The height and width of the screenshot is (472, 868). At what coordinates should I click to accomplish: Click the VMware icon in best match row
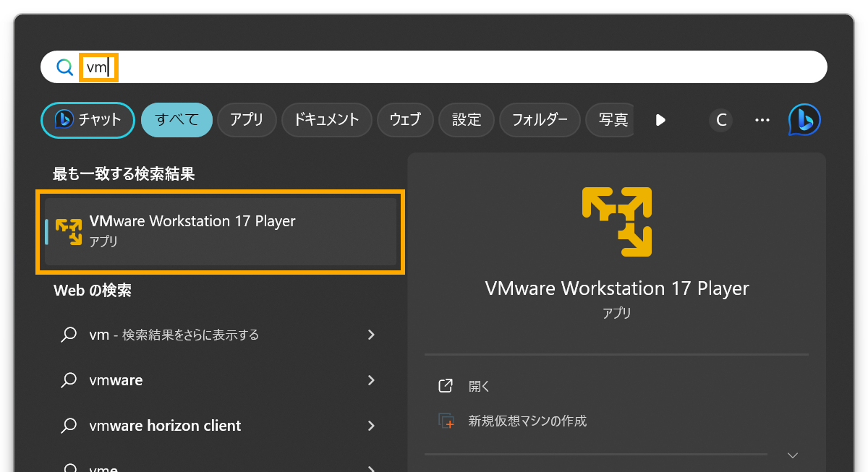pyautogui.click(x=69, y=232)
